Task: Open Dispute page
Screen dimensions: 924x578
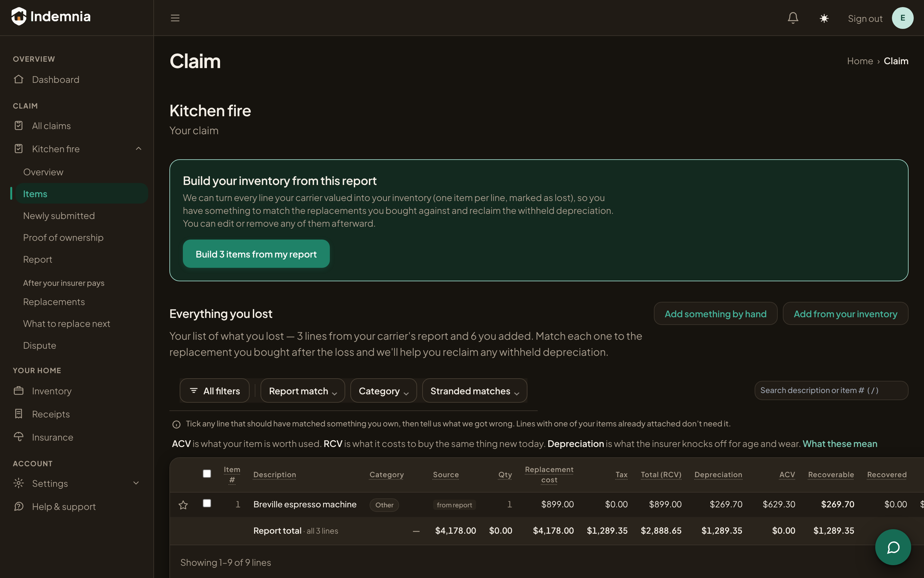Action: click(x=39, y=345)
